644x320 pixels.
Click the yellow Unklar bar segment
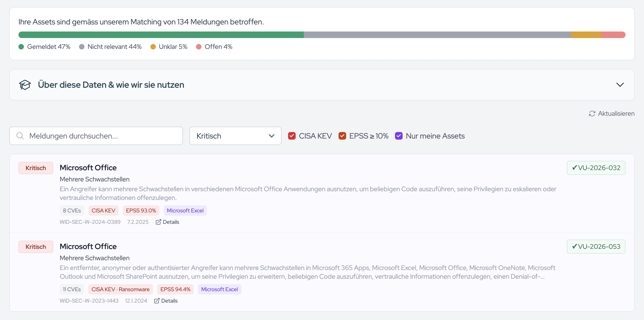tap(586, 35)
